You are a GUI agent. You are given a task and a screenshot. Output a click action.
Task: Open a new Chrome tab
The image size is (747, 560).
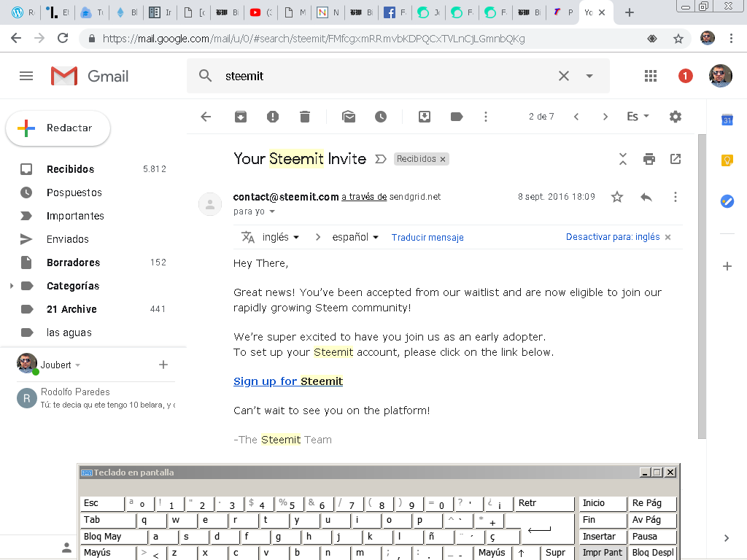point(630,13)
